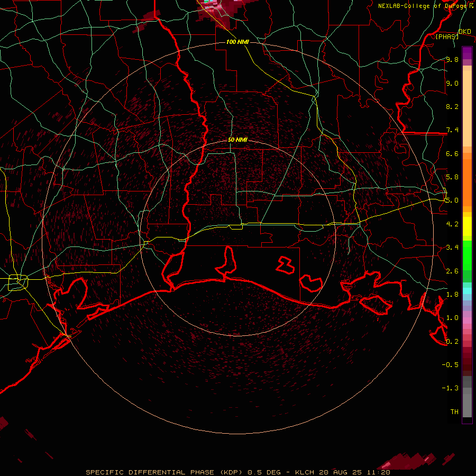
Task: Pick the light peach segment of the color bar
Action: click(x=467, y=108)
